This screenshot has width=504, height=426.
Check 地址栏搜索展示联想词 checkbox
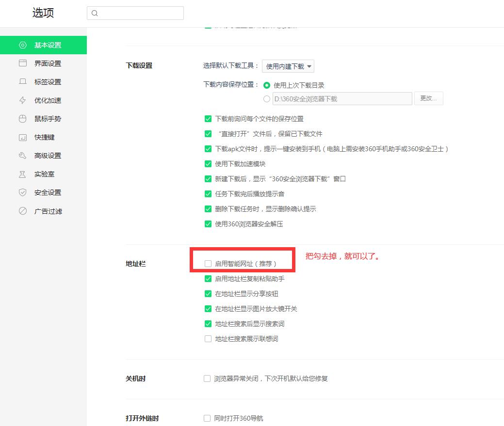point(208,339)
